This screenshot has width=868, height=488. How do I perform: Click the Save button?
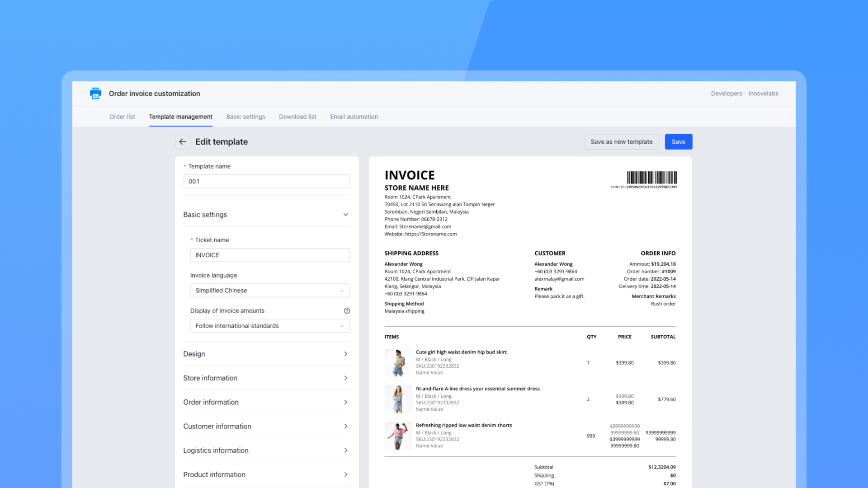[678, 142]
